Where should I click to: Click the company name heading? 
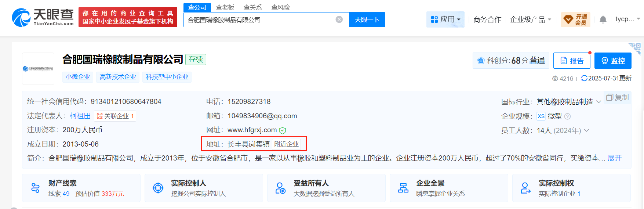pyautogui.click(x=123, y=59)
